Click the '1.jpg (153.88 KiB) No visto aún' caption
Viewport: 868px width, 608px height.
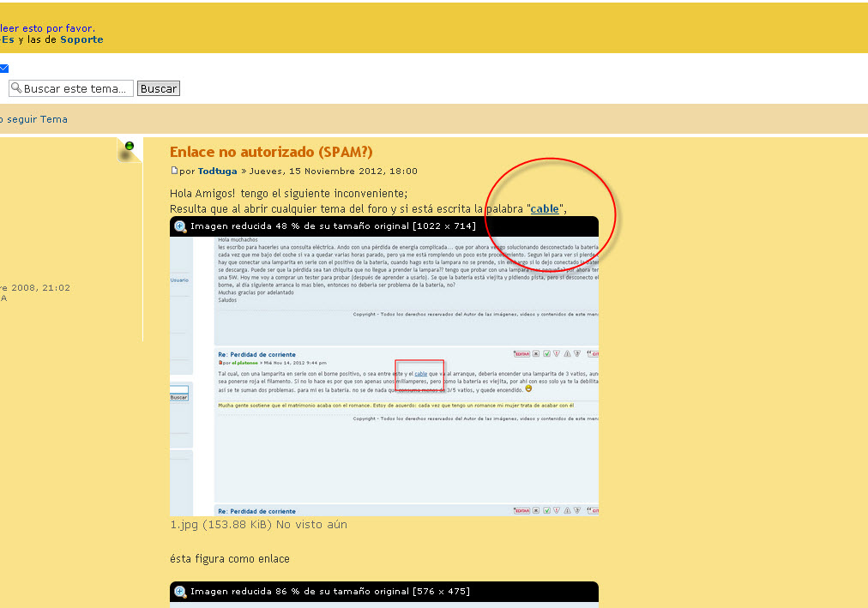258,525
